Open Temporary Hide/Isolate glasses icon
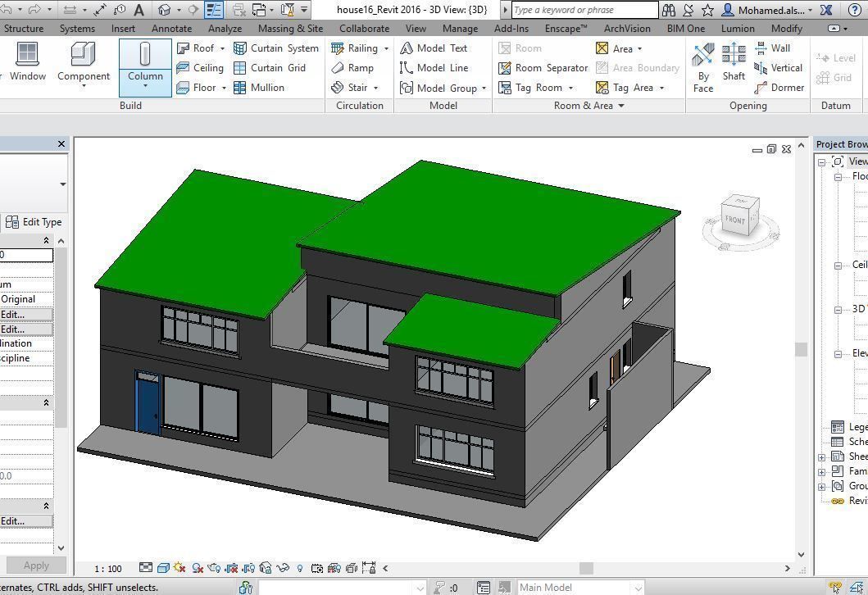The width and height of the screenshot is (868, 595). coord(283,568)
